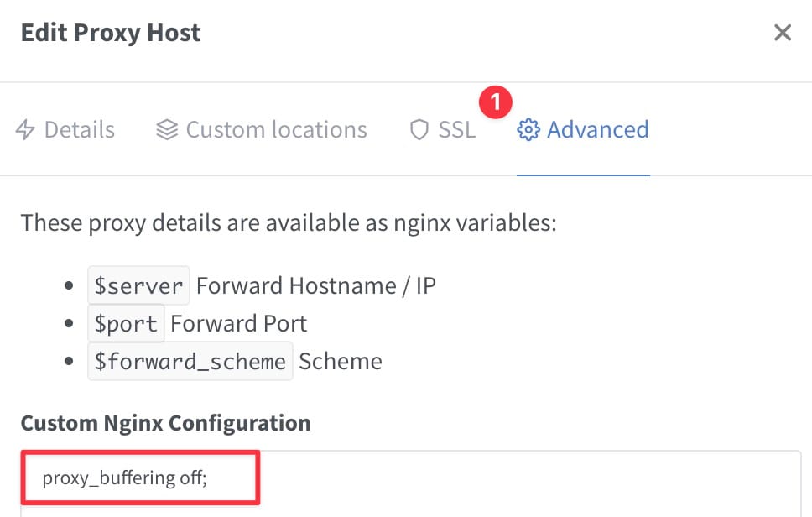Click the Forward Port description text
The width and height of the screenshot is (812, 517).
tap(239, 324)
